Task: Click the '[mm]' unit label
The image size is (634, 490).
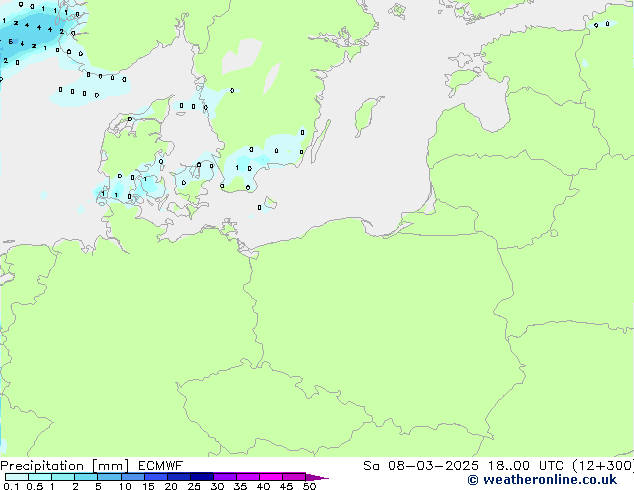Action: tap(110, 466)
